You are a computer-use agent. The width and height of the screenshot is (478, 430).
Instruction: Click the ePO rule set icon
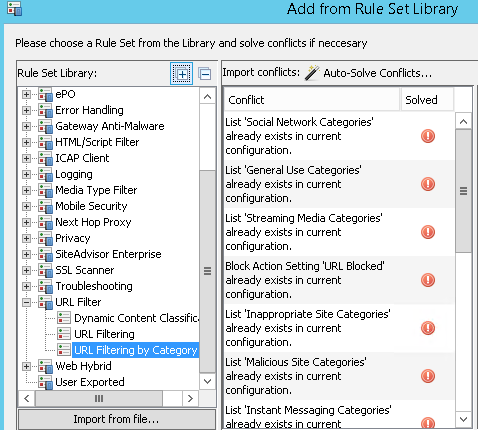coord(45,94)
